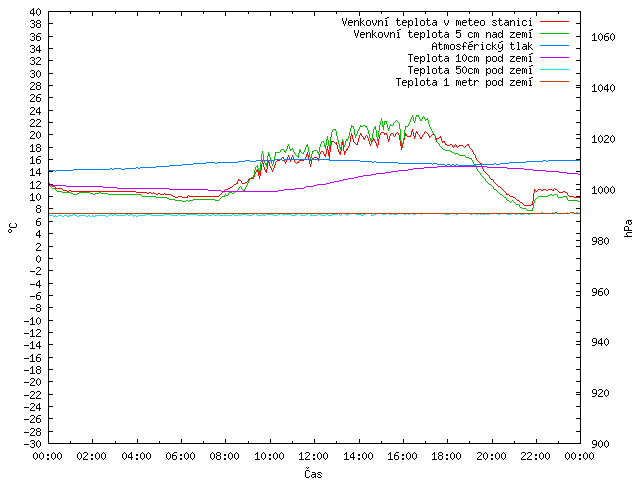This screenshot has height=480, width=640.
Task: Click the '14:00' time axis label
Action: 358,456
